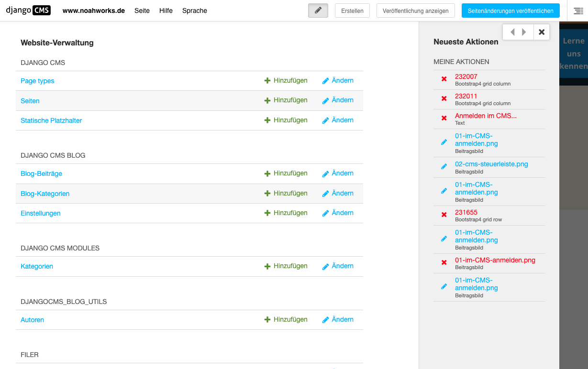Open the Hilfe menu
Screen dimensions: 588x369
click(166, 11)
